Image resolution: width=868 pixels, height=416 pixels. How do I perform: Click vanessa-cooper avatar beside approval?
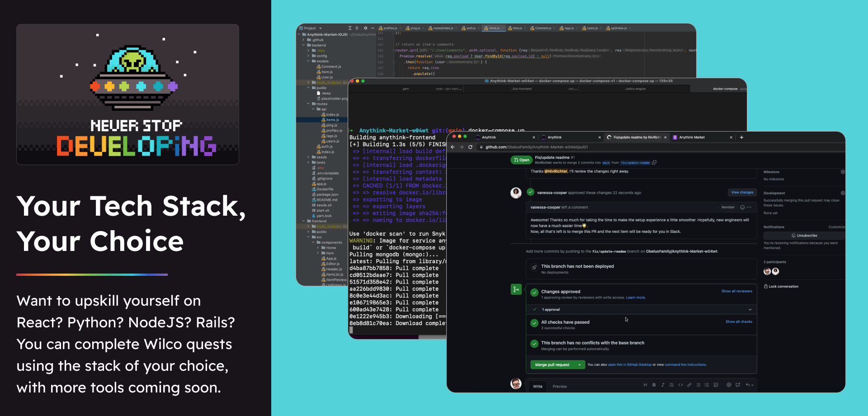(516, 193)
